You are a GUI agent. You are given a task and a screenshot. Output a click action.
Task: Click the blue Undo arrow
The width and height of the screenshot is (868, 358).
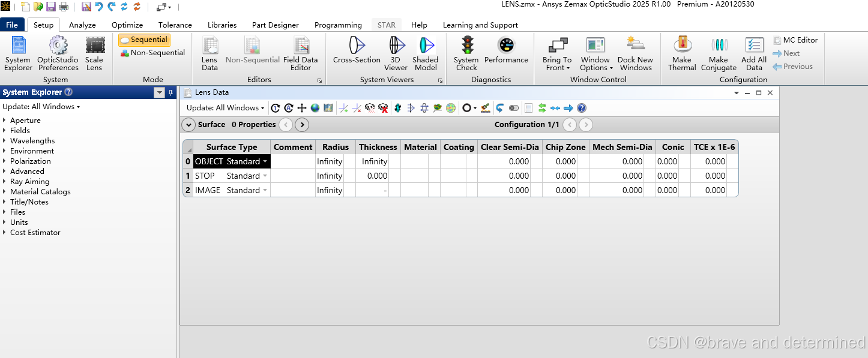pyautogui.click(x=99, y=7)
